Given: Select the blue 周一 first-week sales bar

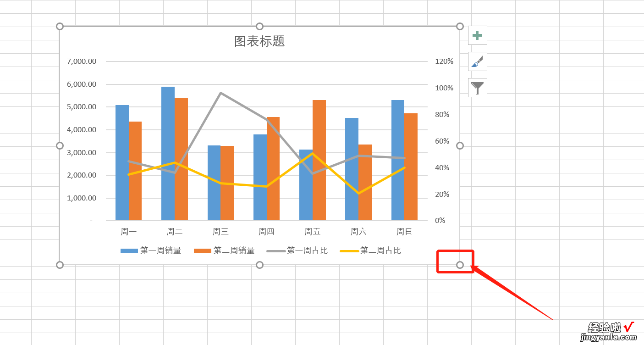Looking at the screenshot, I should coord(122,163).
